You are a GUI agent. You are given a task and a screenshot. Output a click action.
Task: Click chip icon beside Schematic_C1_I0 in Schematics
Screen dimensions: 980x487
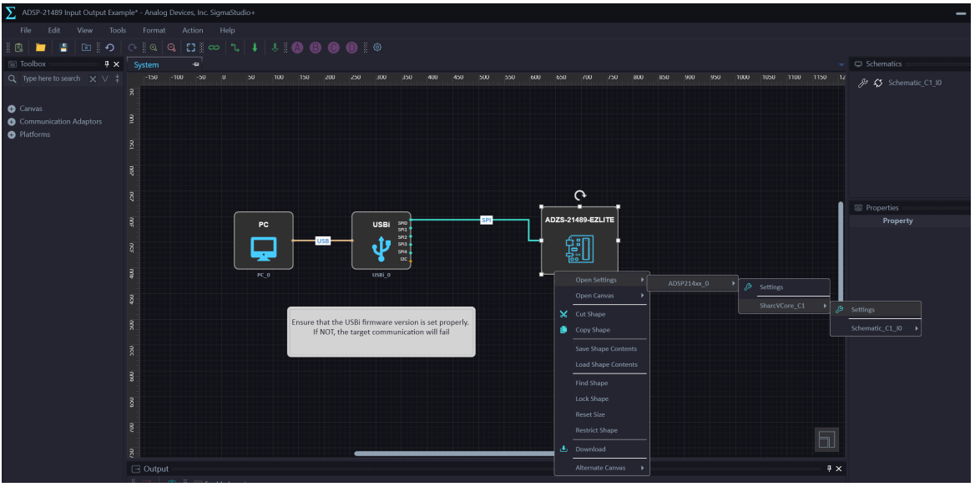(878, 83)
